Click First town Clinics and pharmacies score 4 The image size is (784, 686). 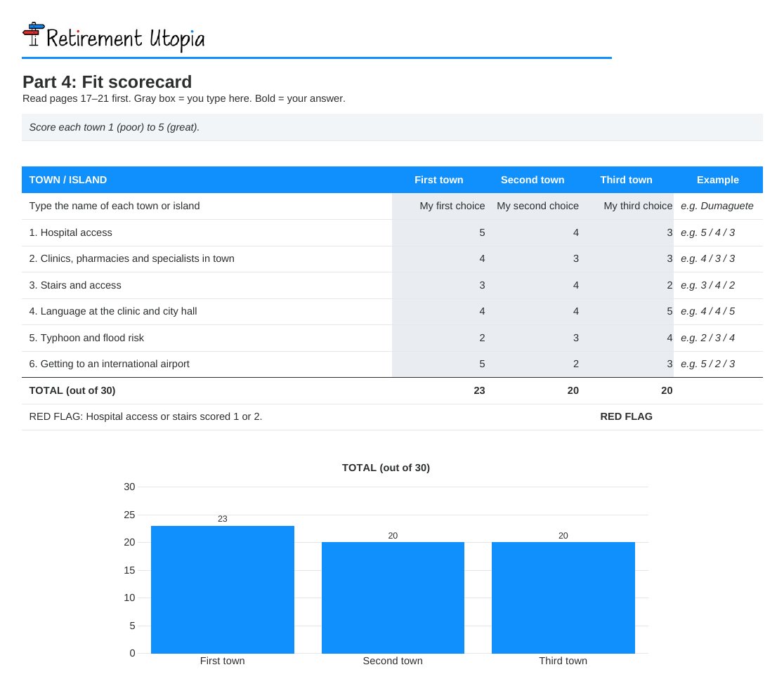[440, 259]
